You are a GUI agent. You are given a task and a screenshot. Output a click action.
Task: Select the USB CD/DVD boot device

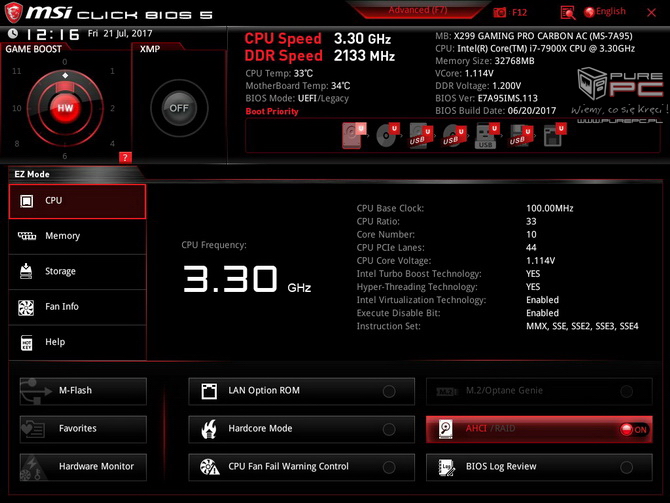[453, 136]
